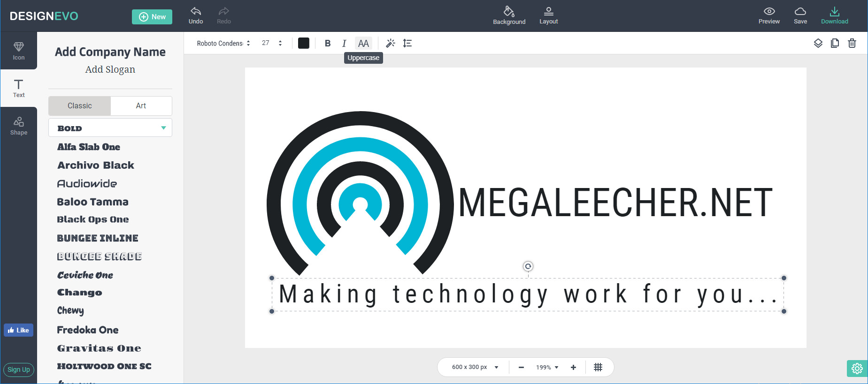Screen dimensions: 868x384
Task: Click the font size 27 stepper
Action: [x=280, y=43]
